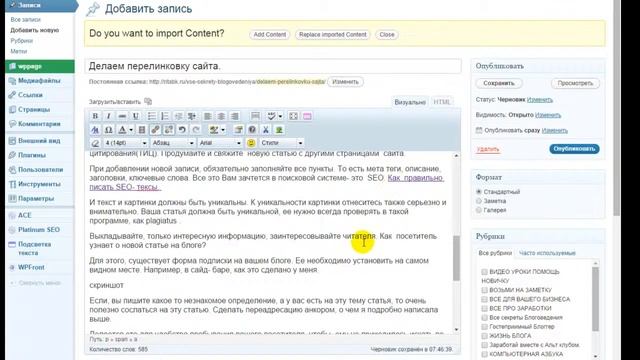Image resolution: width=640 pixels, height=360 pixels.
Task: Open text color A swatch
Action: (x=122, y=130)
